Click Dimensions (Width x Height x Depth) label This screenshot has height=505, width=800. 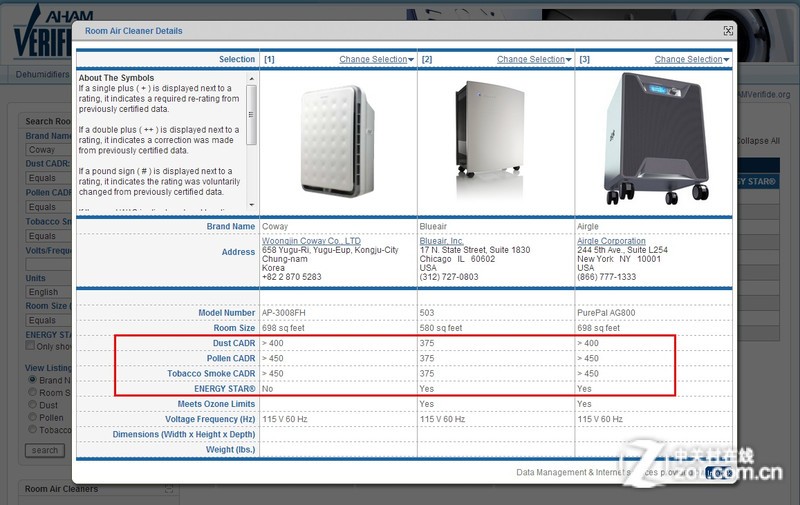click(x=184, y=435)
